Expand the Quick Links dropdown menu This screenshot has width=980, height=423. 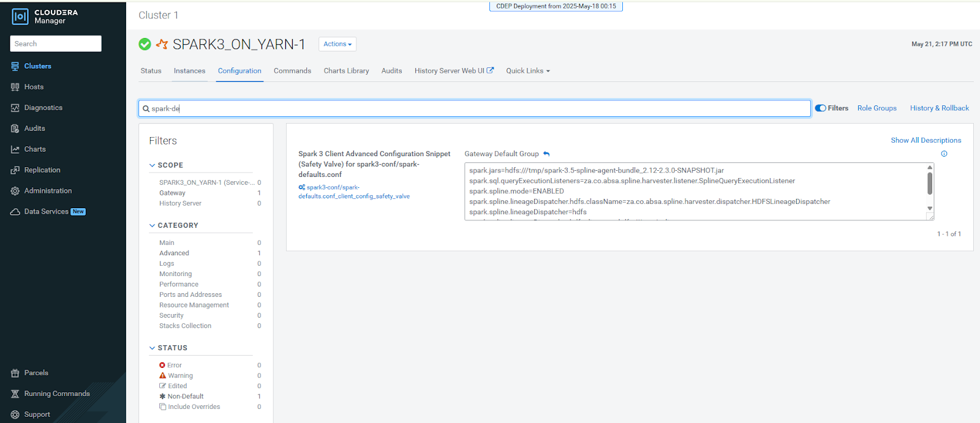click(x=527, y=71)
